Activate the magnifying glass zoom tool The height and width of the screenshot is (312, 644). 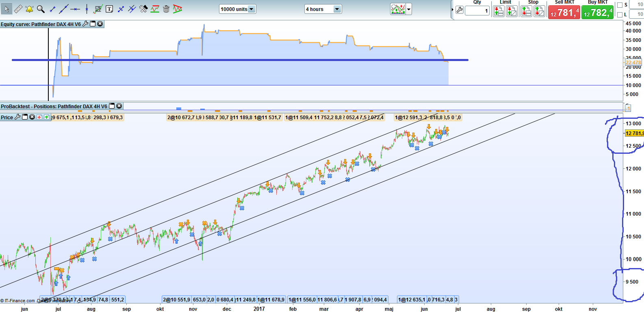pos(41,9)
